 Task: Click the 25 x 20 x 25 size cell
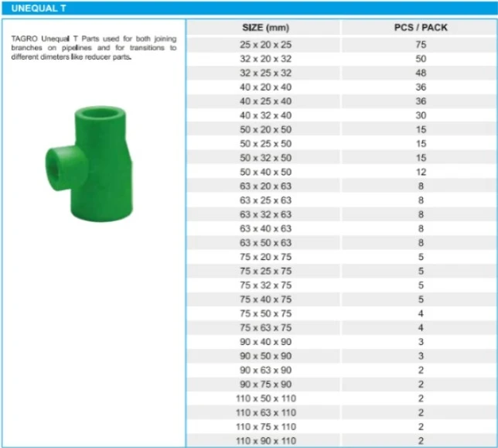[265, 45]
